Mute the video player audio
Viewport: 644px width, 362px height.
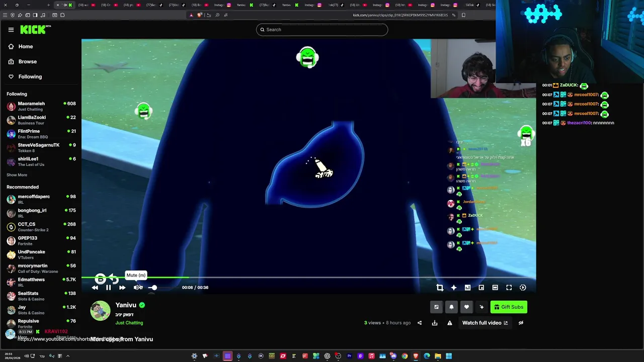coord(137,288)
